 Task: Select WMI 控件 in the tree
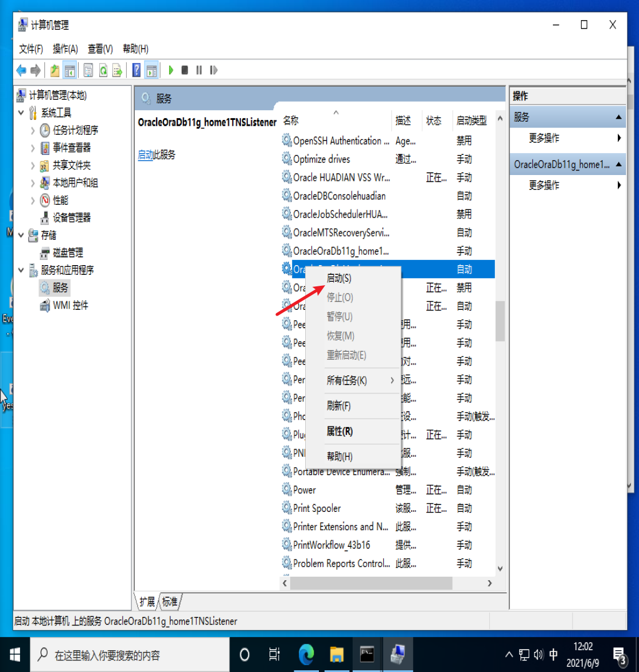pos(70,305)
